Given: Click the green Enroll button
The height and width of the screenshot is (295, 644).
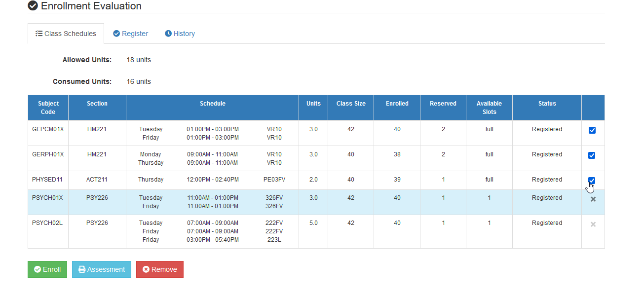Looking at the screenshot, I should [47, 269].
